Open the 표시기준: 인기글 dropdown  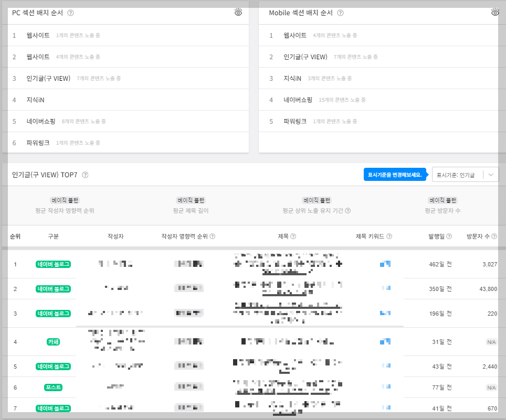(x=465, y=174)
